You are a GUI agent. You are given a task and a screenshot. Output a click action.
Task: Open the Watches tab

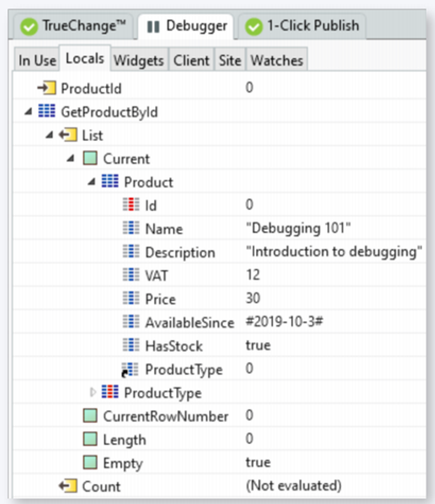tap(276, 60)
